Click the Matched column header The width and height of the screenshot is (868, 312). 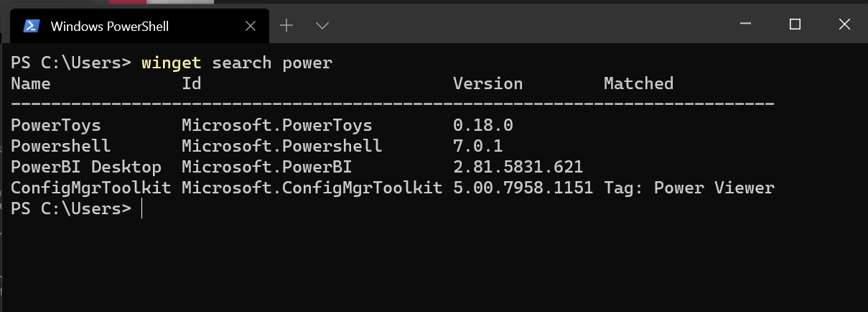point(638,83)
